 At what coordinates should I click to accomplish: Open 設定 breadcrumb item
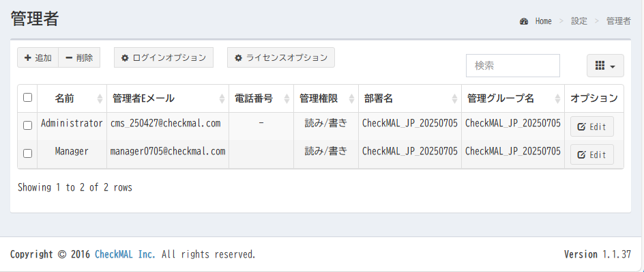tap(579, 22)
